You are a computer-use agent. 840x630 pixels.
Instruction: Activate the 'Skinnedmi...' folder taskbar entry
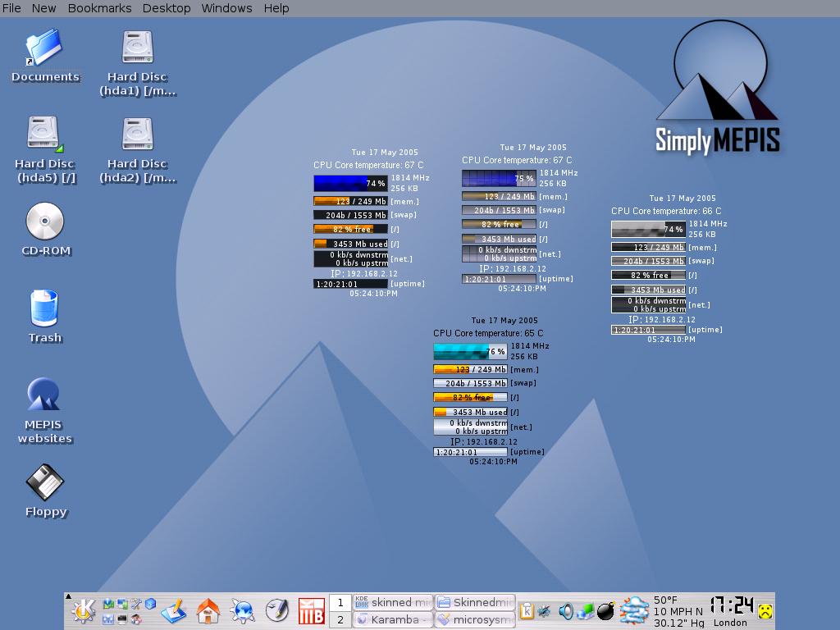[475, 602]
